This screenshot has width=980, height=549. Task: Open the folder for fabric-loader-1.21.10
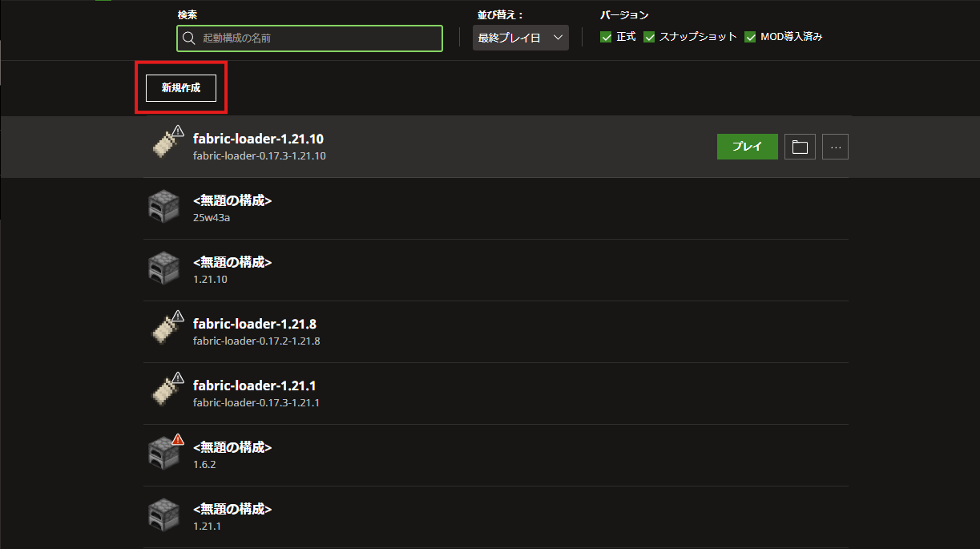point(799,147)
